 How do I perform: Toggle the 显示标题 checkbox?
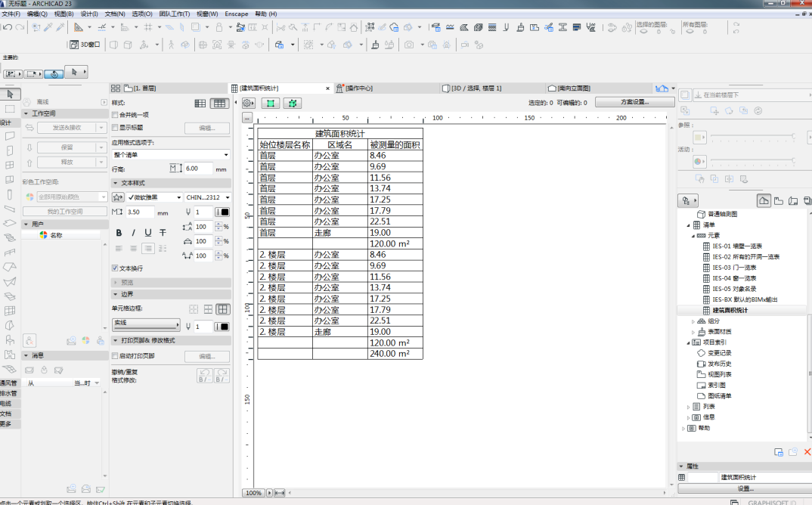tap(115, 128)
